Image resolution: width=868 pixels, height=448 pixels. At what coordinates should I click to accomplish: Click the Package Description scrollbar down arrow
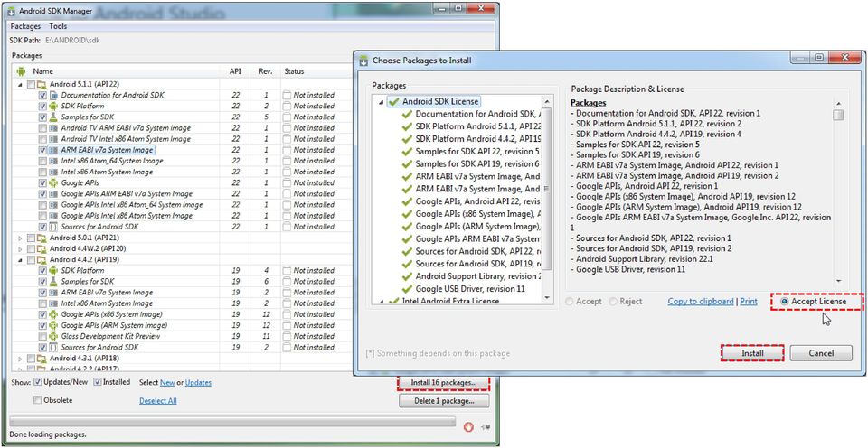[839, 281]
